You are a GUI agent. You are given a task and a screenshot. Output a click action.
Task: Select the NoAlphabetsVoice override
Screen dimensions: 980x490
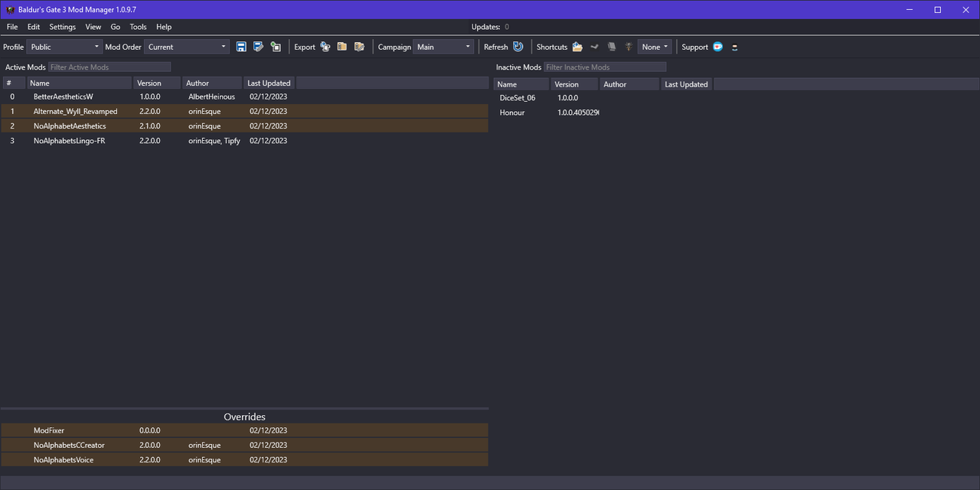(244, 459)
